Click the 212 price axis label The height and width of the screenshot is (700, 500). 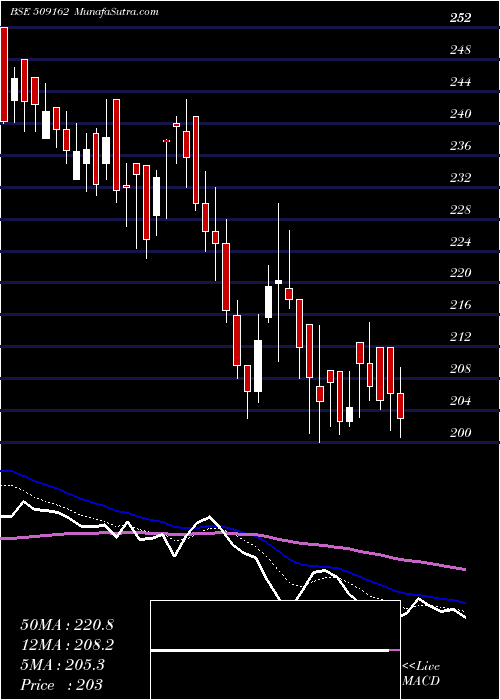tap(460, 337)
